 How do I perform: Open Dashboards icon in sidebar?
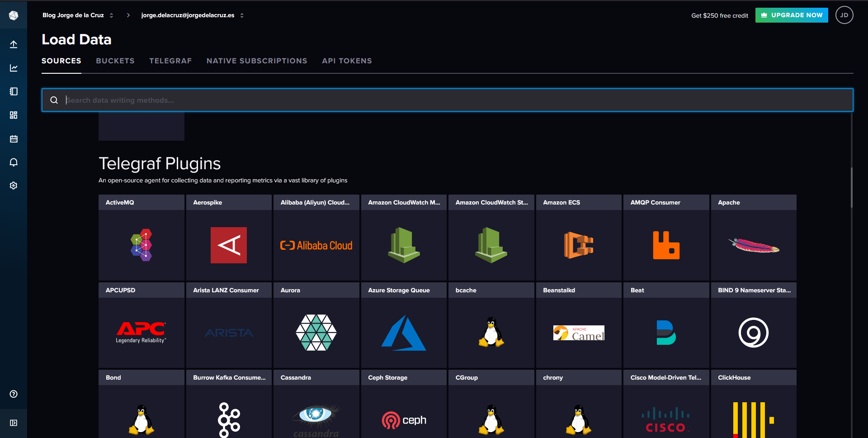(x=14, y=115)
